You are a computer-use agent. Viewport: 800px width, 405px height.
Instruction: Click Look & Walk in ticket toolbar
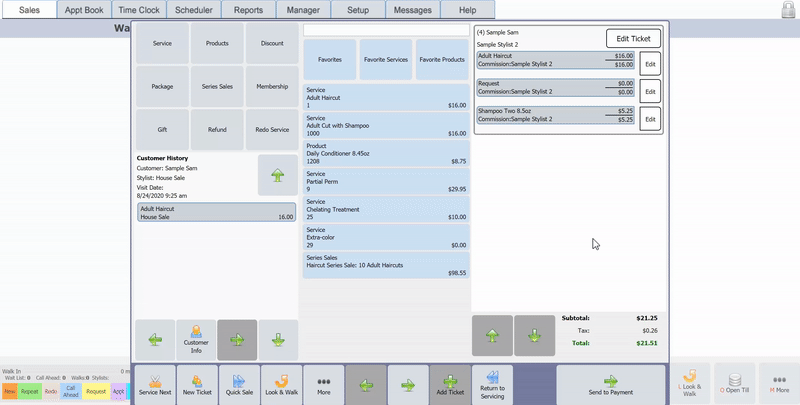281,385
